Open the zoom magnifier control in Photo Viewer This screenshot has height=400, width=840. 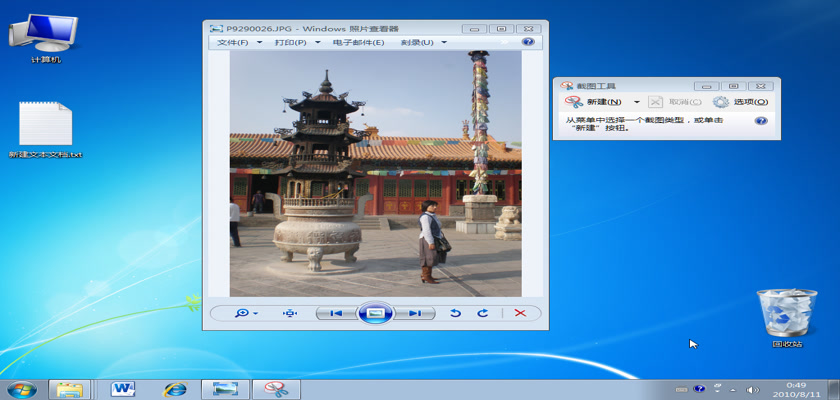click(242, 313)
